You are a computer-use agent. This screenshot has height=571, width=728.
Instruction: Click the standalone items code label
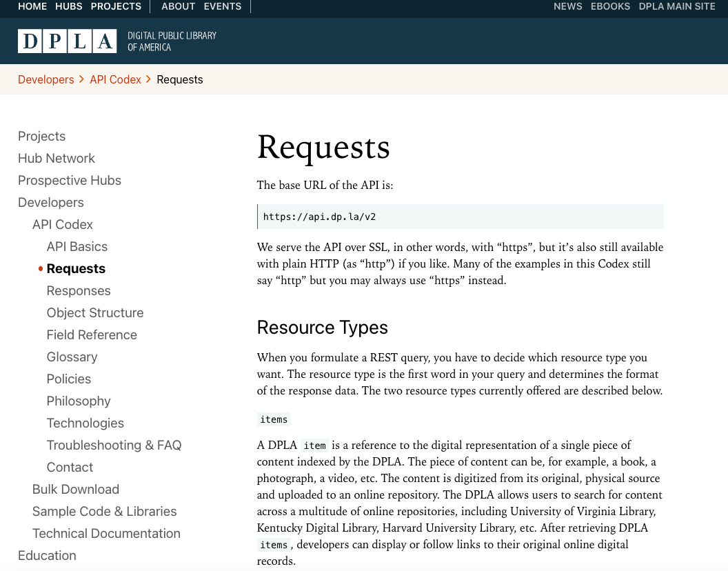pyautogui.click(x=274, y=419)
